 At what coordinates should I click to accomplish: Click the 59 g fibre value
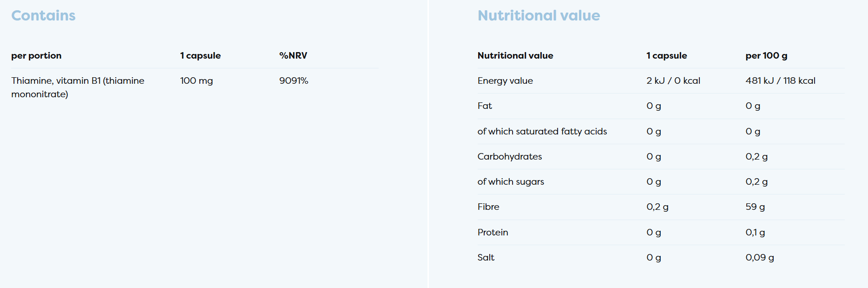[x=755, y=207]
